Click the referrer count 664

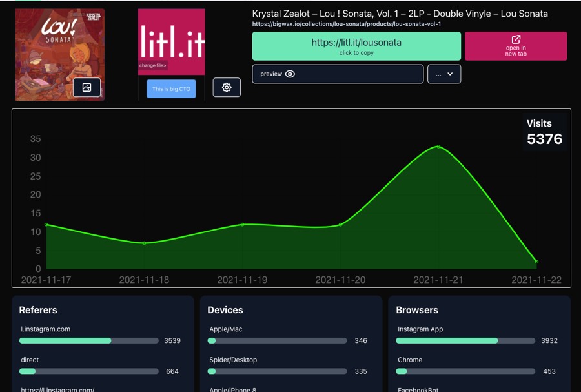172,371
